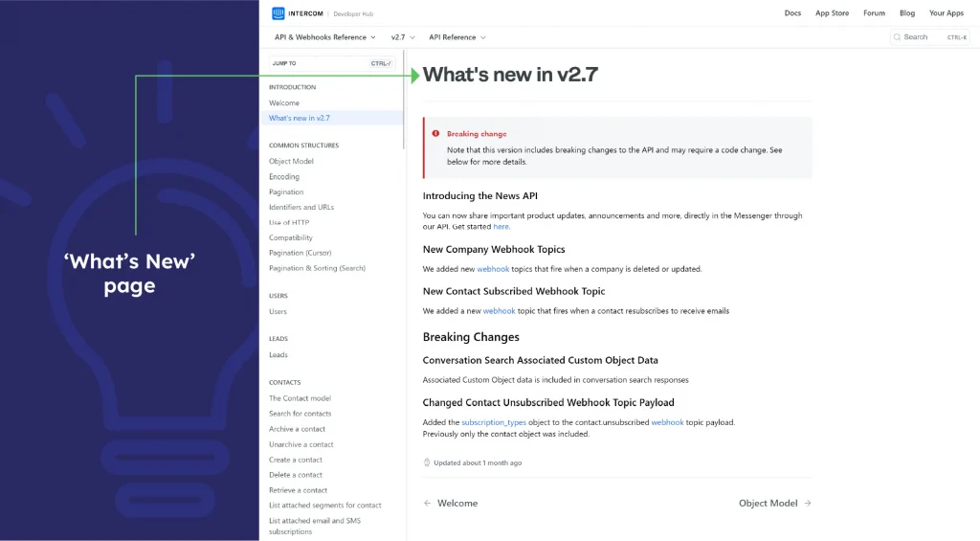Open List attached email and SMS subscriptions
The height and width of the screenshot is (541, 980).
(315, 526)
